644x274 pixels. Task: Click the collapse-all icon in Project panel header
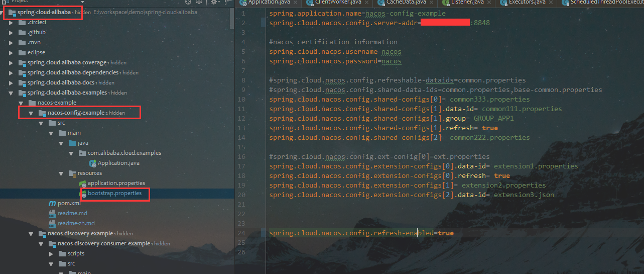coord(200,2)
